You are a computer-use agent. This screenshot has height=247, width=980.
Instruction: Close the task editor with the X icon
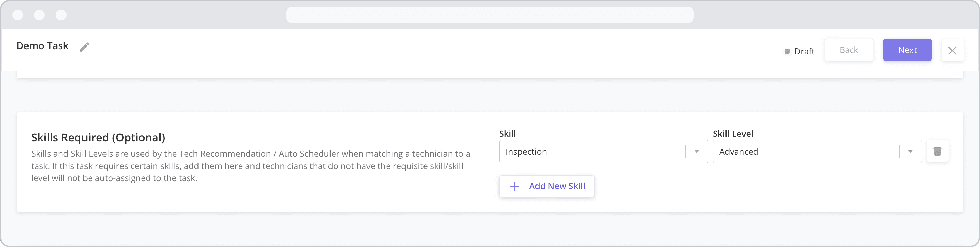[x=952, y=50]
